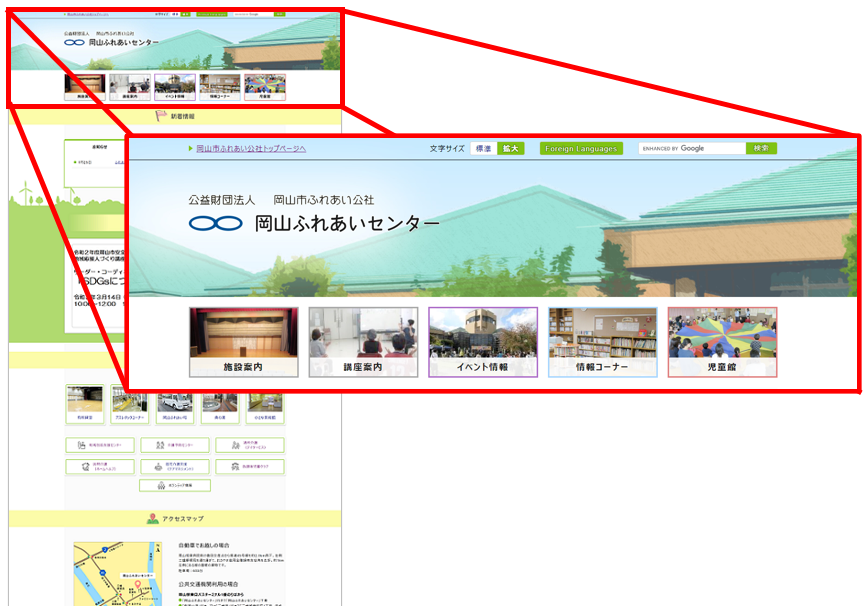This screenshot has width=868, height=606.
Task: Click small 講座案内 thumbnail on the overview page
Action: click(x=130, y=87)
